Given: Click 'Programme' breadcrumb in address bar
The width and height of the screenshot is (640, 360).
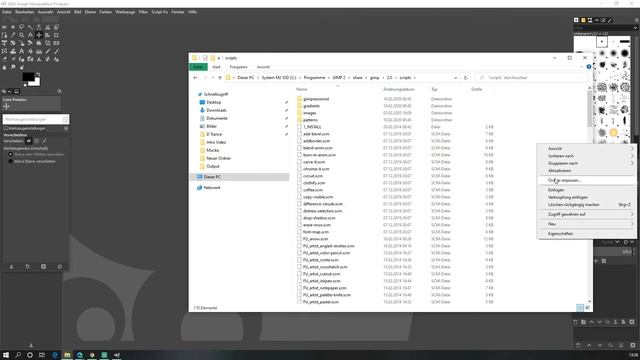Looking at the screenshot, I should click(x=314, y=78).
